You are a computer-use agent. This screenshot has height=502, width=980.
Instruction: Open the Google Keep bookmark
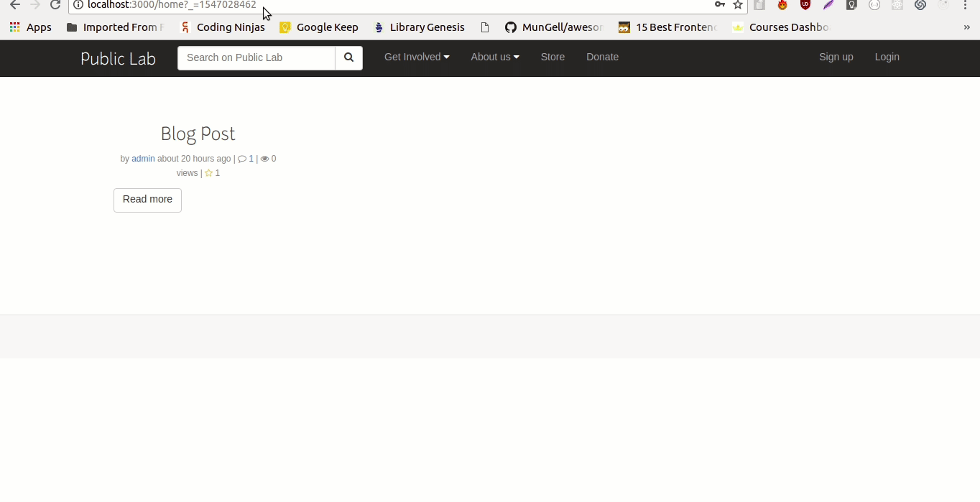(319, 27)
